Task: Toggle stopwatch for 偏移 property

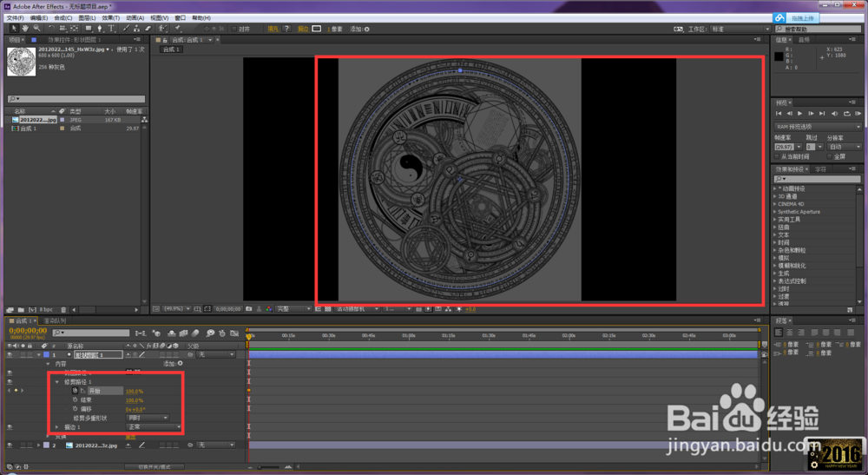Action: click(76, 408)
